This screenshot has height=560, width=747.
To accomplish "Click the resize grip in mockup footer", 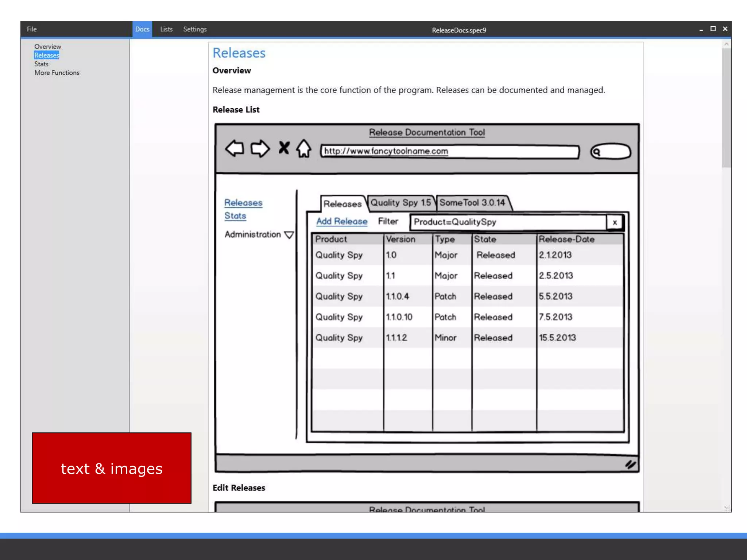I will click(x=630, y=464).
